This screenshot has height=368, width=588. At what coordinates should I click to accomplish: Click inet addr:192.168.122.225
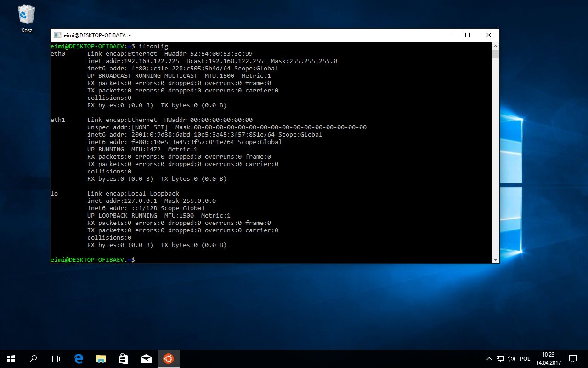pyautogui.click(x=133, y=61)
